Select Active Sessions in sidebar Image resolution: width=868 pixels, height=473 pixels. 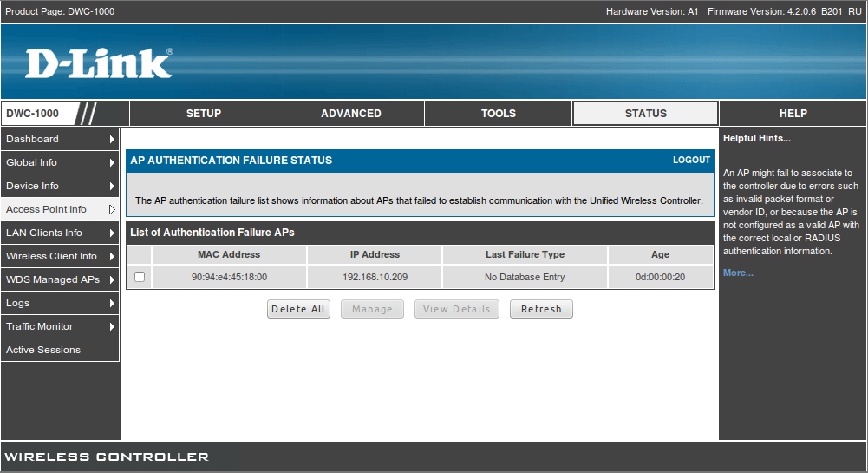(43, 350)
